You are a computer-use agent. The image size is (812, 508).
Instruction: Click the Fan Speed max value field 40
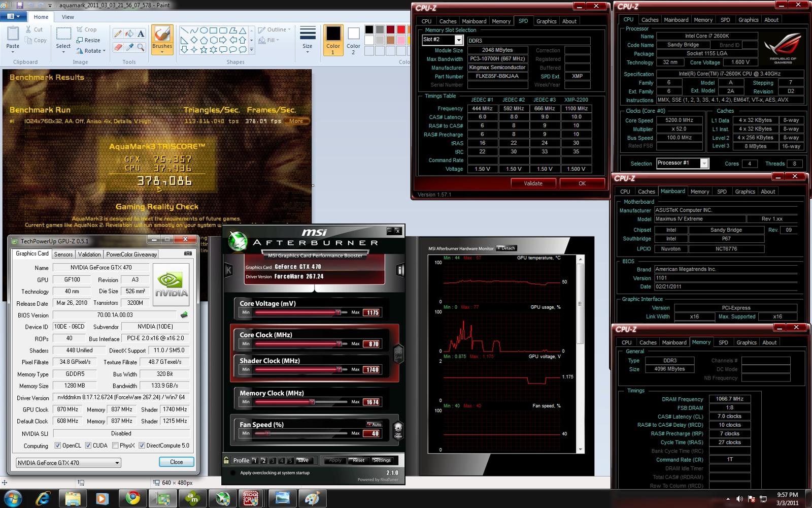(x=373, y=433)
